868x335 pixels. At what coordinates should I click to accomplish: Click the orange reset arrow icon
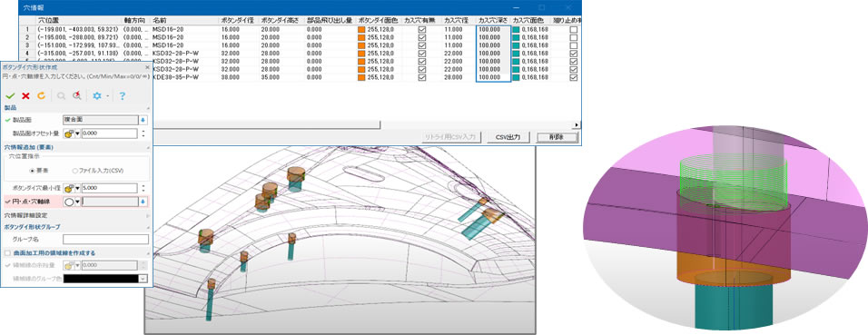pos(41,96)
